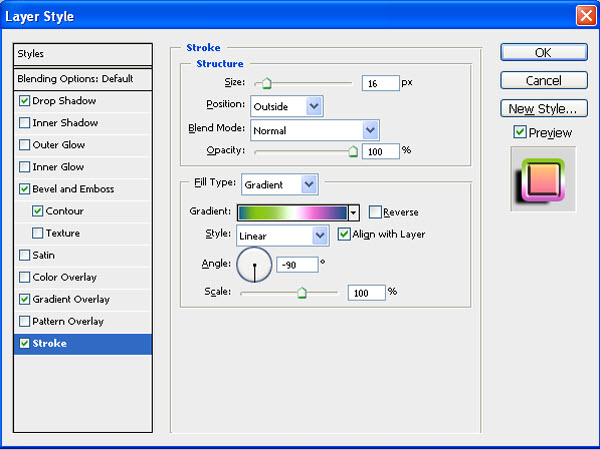Image resolution: width=600 pixels, height=450 pixels.
Task: Expand the gradient Style dropdown
Action: (320, 235)
